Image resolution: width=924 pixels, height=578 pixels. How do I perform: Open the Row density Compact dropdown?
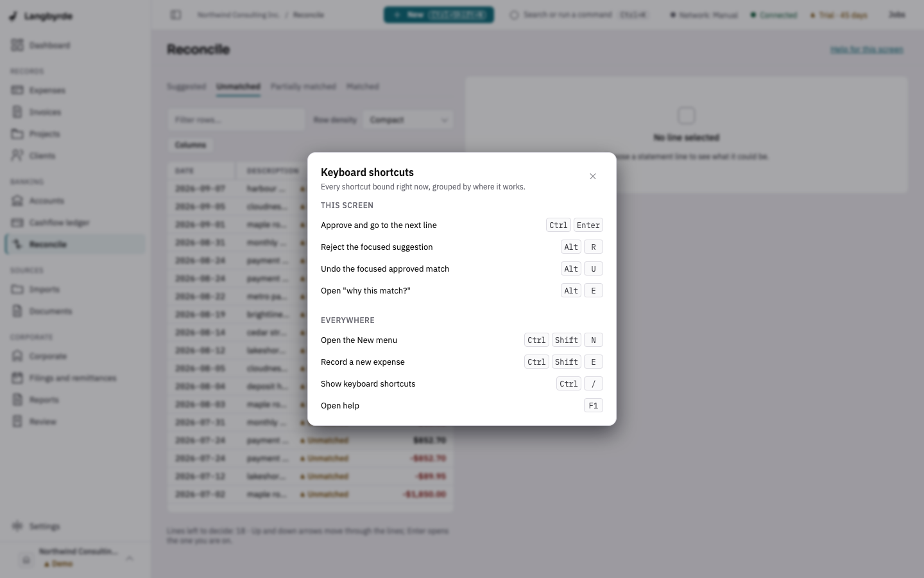(x=408, y=119)
